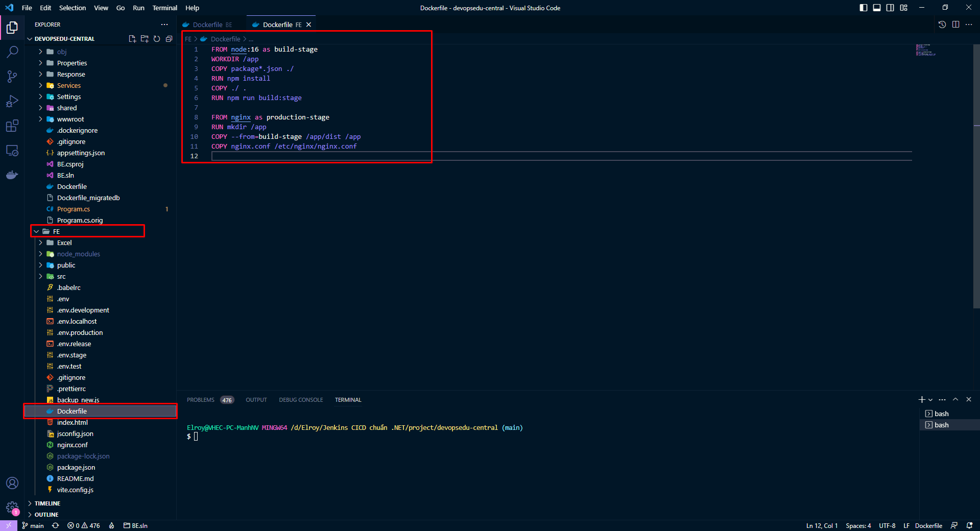Close the terminal panel
Screen dimensions: 980x531
pyautogui.click(x=969, y=400)
